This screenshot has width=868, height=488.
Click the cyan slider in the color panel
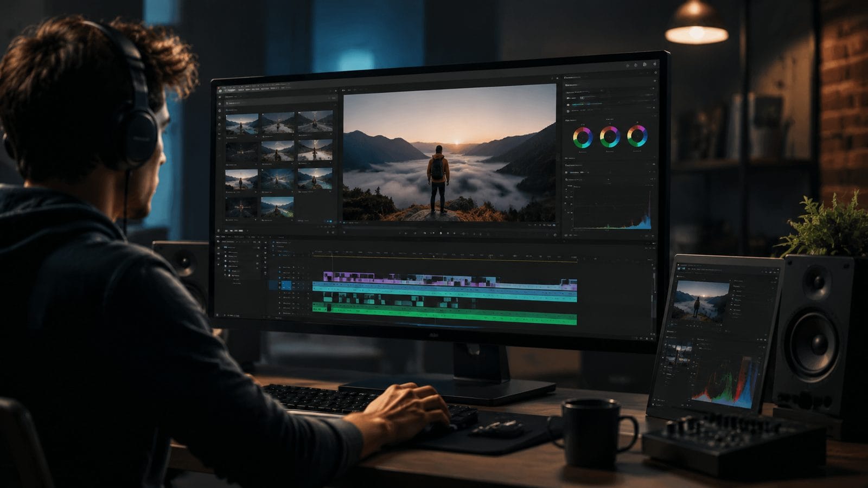point(587,104)
